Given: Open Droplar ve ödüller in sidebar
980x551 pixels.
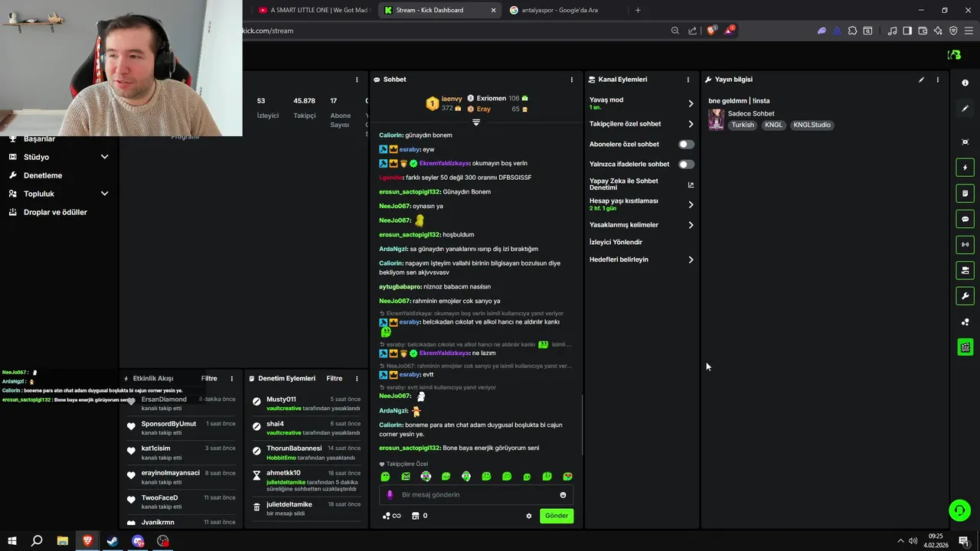Looking at the screenshot, I should 55,212.
